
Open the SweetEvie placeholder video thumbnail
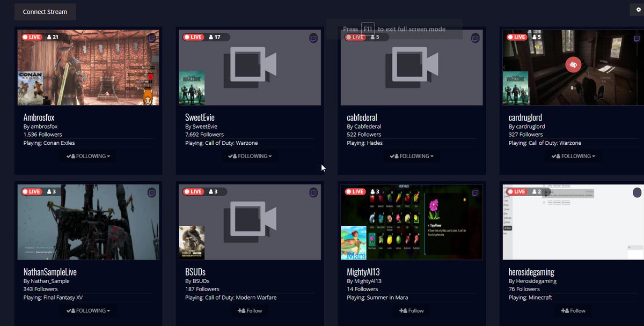click(x=250, y=68)
